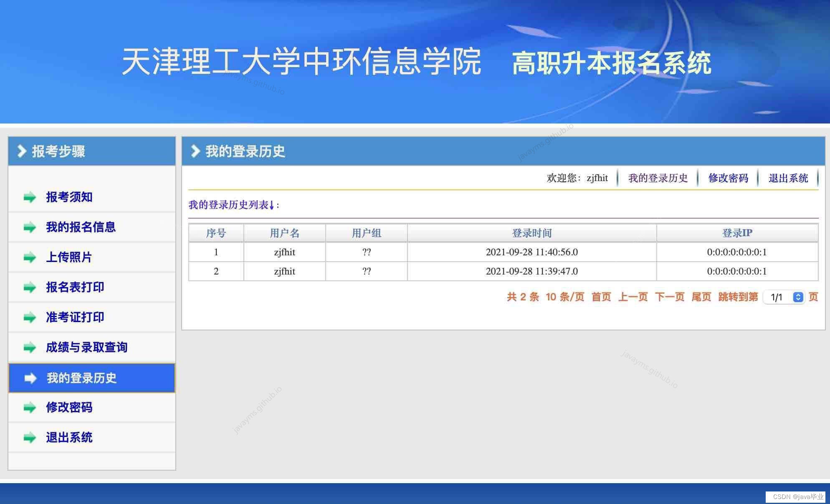
Task: Click 我的登录历史 link in top bar
Action: click(x=658, y=178)
